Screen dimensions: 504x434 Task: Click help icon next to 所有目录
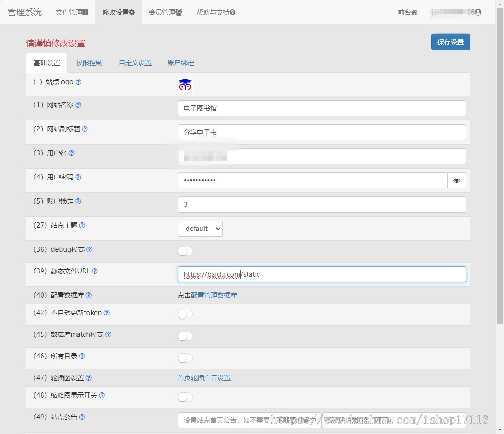coord(82,356)
